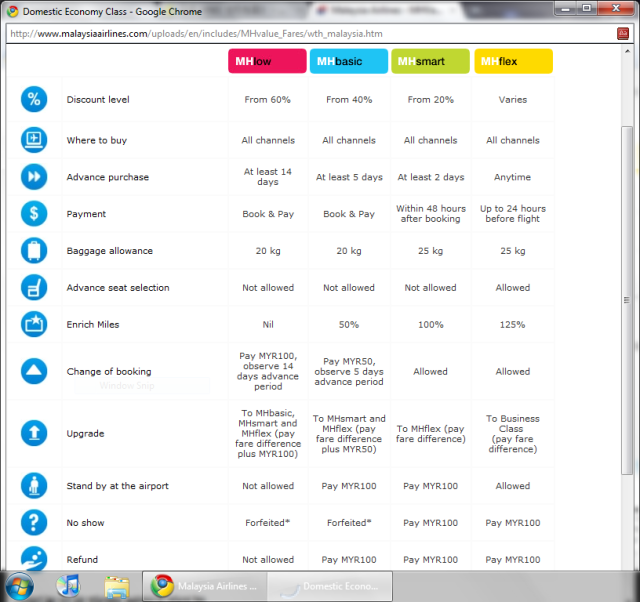The width and height of the screenshot is (640, 602).
Task: Select the MHbasic fare header
Action: 349,61
